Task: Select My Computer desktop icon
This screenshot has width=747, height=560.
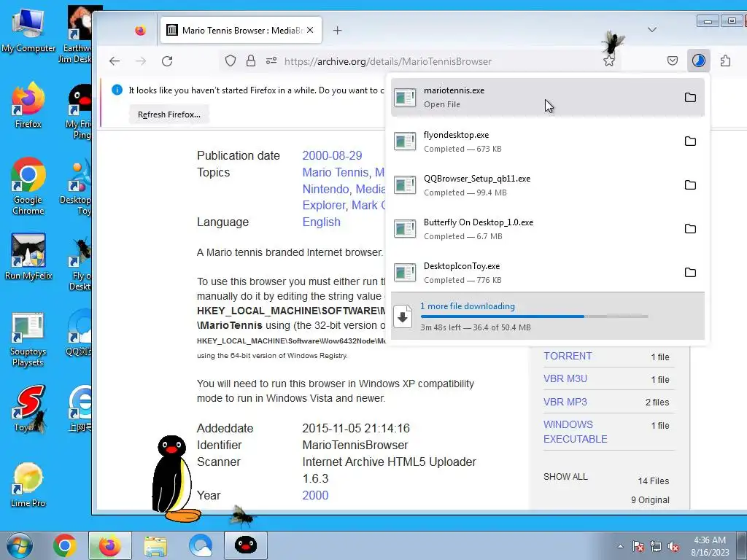Action: point(28,31)
